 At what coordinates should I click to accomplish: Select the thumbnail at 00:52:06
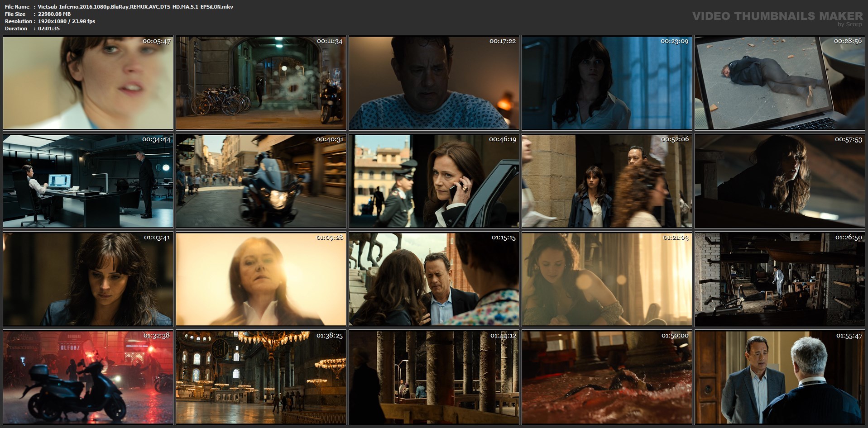607,181
